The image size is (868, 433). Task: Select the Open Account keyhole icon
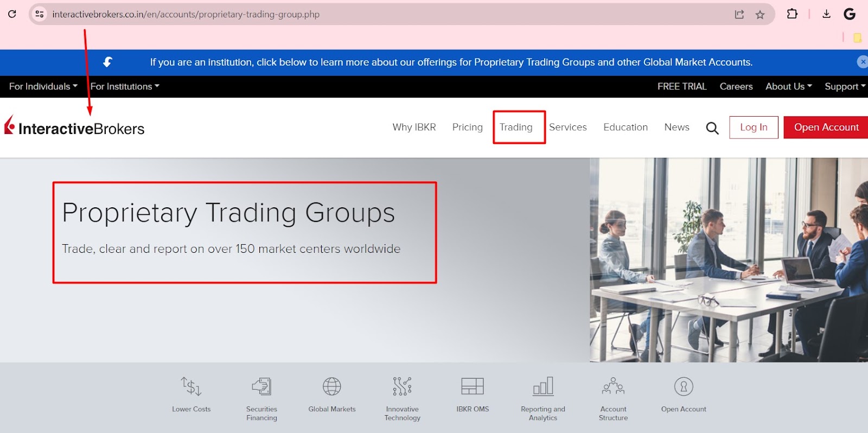coord(684,386)
